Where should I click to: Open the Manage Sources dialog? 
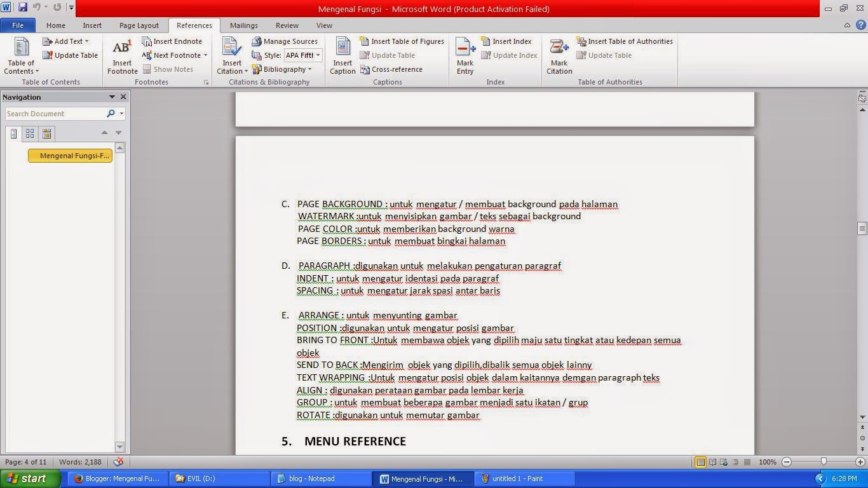point(287,41)
